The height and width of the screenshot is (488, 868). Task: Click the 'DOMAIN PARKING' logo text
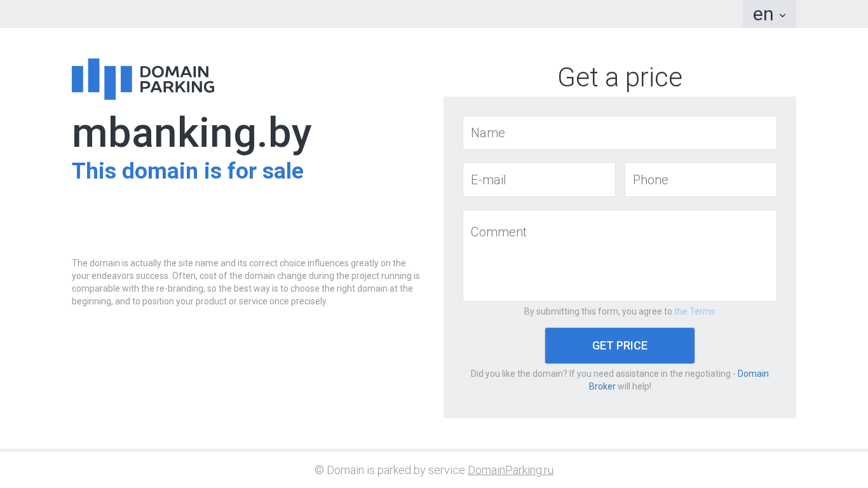tap(176, 79)
